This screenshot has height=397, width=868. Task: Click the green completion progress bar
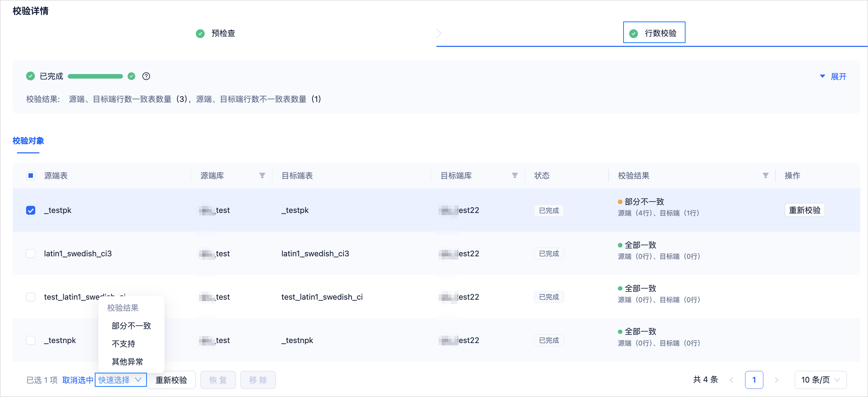95,76
